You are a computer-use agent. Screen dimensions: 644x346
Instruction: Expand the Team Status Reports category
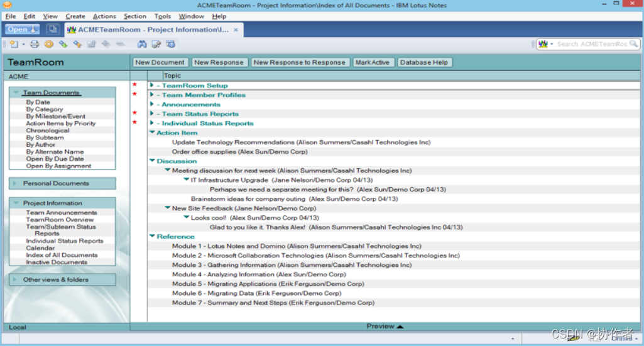tap(152, 113)
